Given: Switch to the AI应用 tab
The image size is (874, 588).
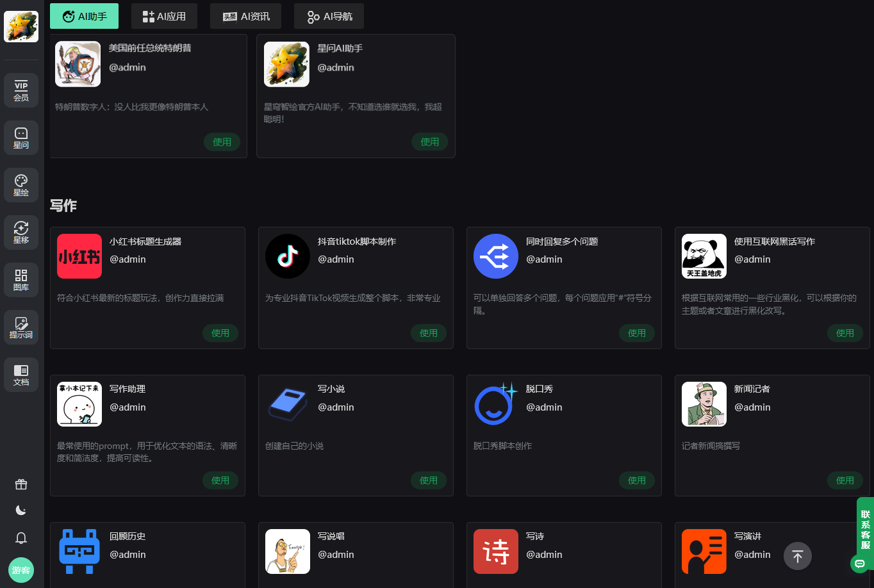Looking at the screenshot, I should pos(164,16).
